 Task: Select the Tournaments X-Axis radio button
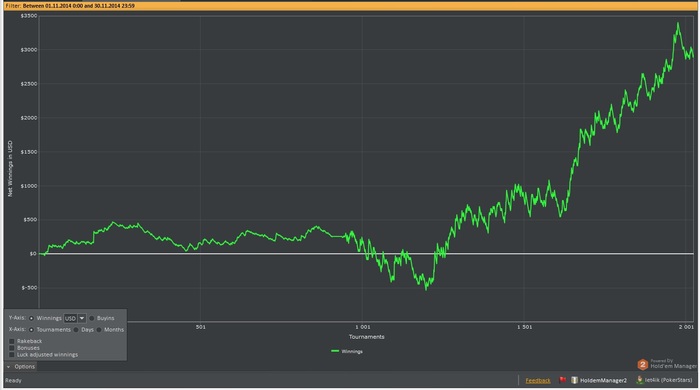tap(31, 330)
